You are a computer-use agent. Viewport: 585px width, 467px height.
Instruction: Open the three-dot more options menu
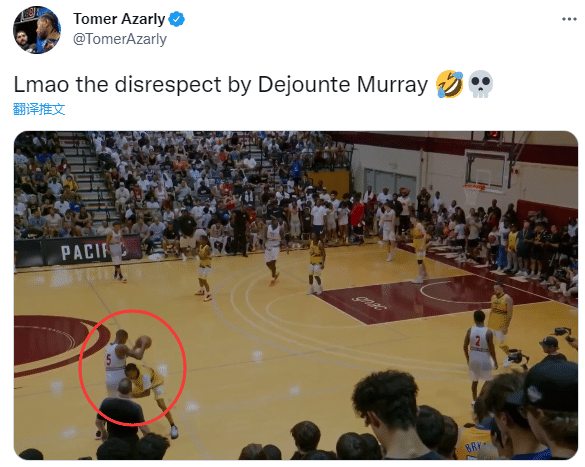(569, 19)
